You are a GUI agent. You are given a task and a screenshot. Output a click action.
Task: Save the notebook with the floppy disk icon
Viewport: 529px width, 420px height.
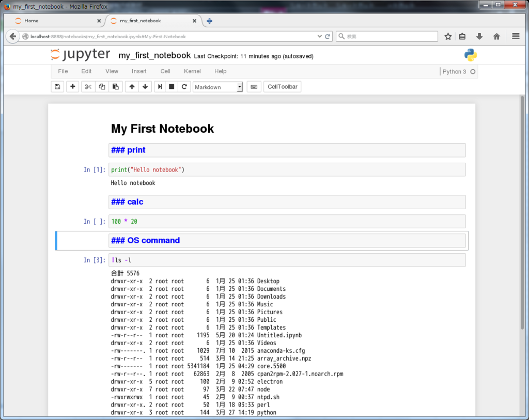click(x=57, y=87)
